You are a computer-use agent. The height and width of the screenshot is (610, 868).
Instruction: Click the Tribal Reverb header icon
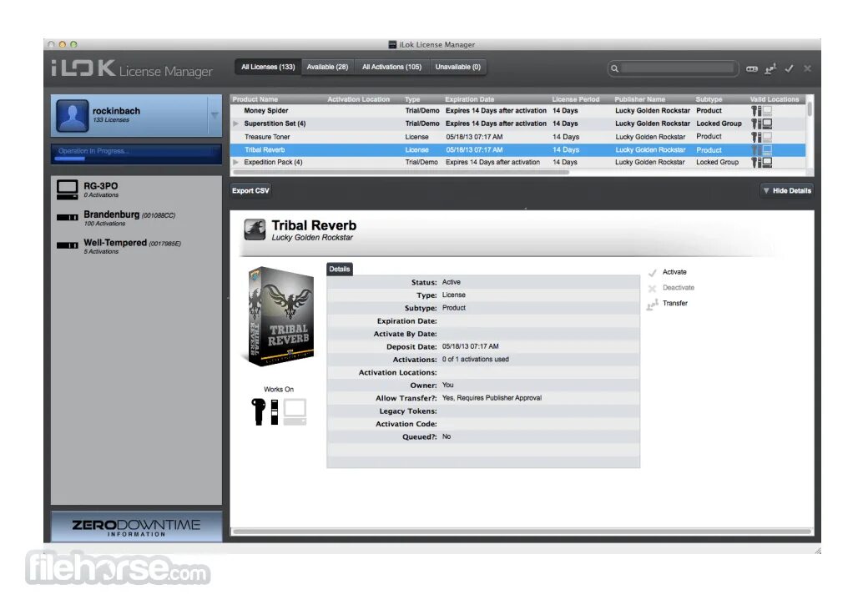click(x=255, y=229)
